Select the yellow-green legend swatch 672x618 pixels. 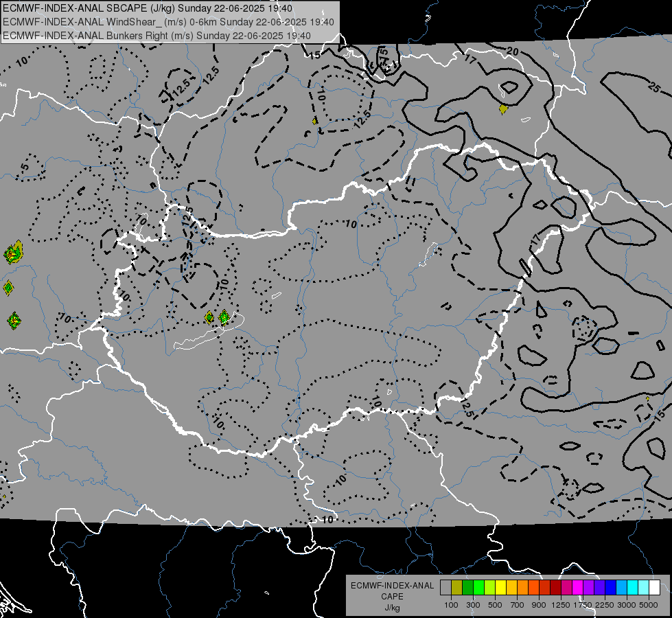point(490,588)
